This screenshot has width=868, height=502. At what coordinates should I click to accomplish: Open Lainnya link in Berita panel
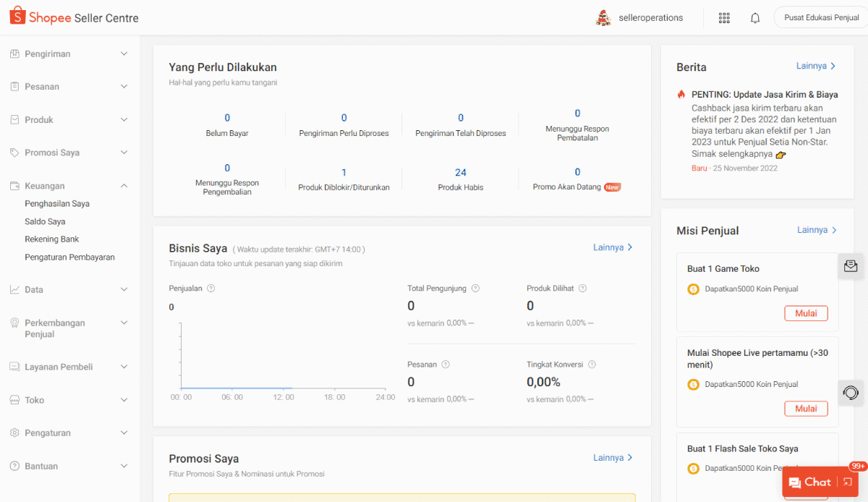pos(816,66)
